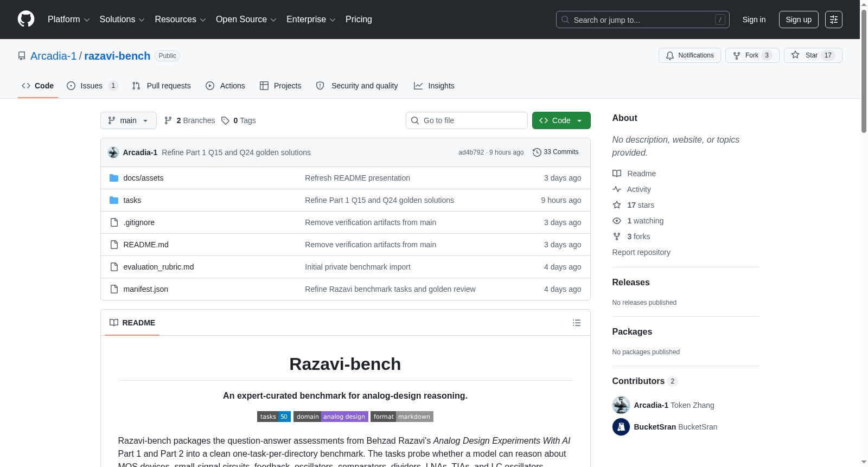Click the watching eye icon
The height and width of the screenshot is (467, 868).
(617, 221)
